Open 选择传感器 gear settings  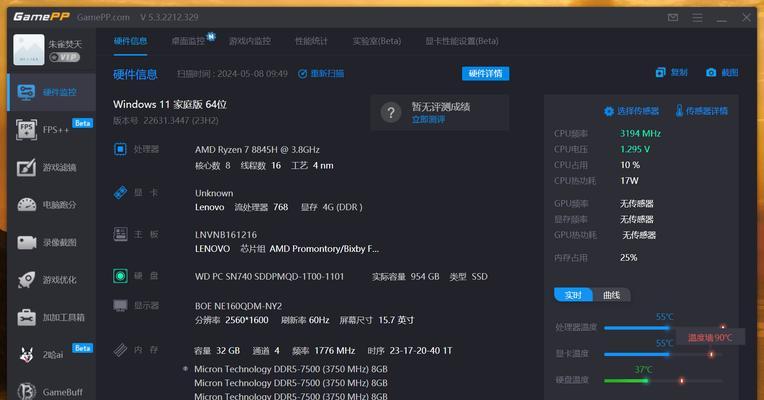click(x=631, y=111)
